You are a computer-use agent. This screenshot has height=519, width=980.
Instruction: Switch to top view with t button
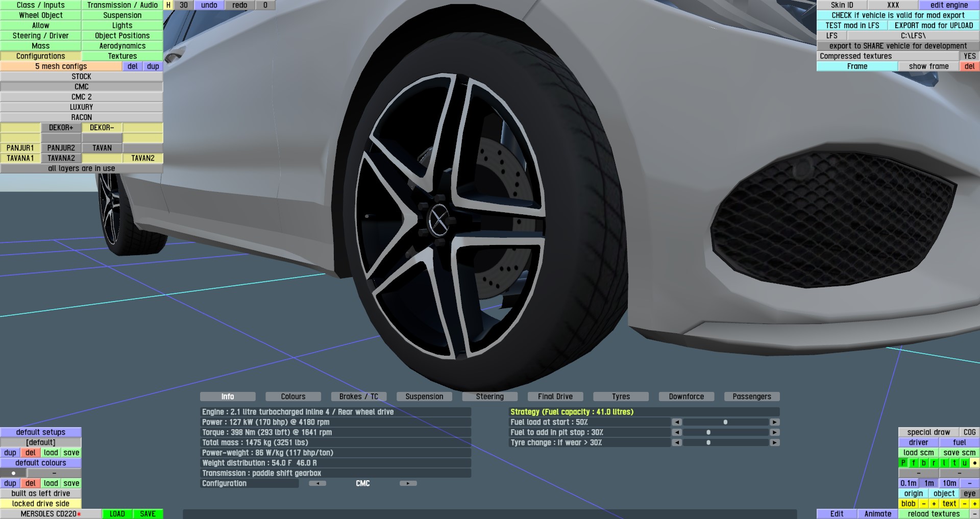954,463
